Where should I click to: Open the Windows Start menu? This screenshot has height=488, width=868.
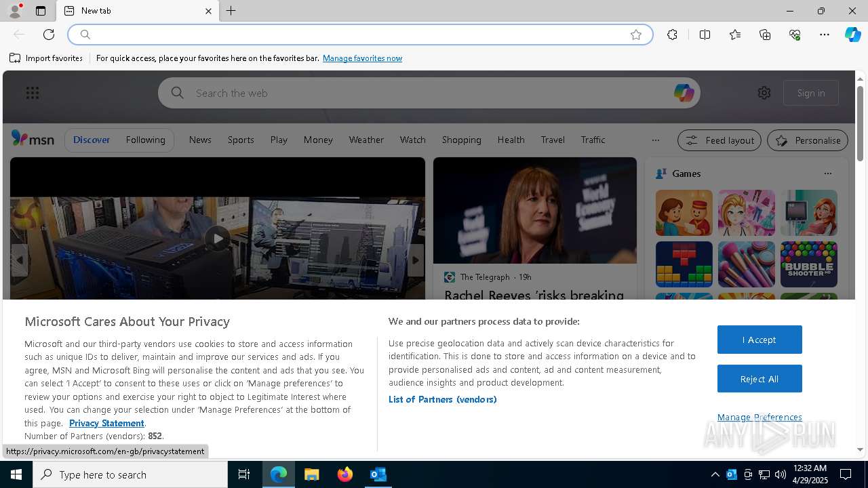(x=16, y=474)
